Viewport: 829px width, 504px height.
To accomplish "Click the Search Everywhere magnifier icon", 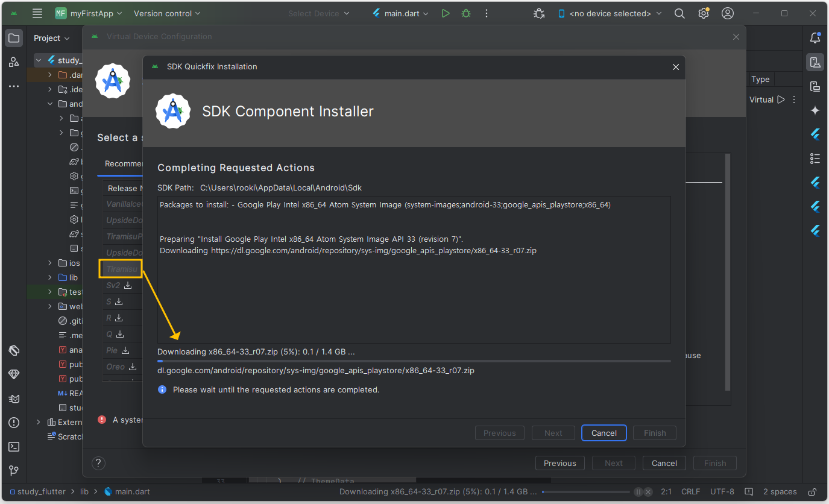I will click(679, 13).
